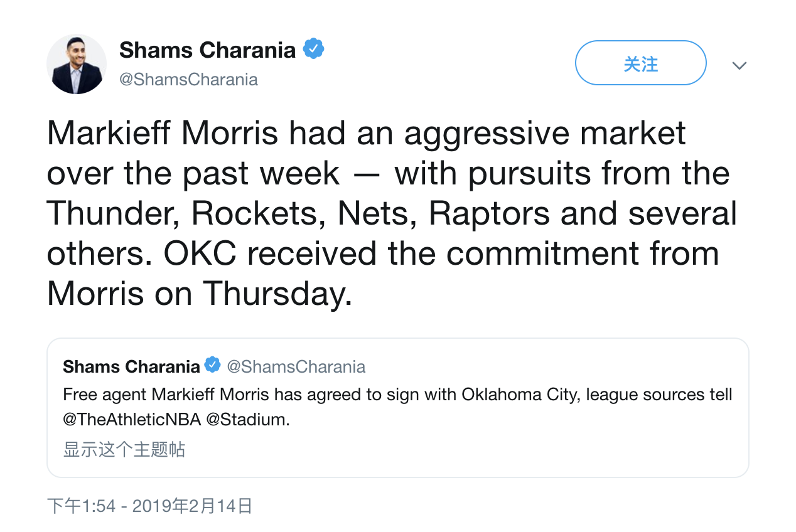This screenshot has width=796, height=532.
Task: Open the @TheAthleticNBA mention
Action: click(132, 420)
